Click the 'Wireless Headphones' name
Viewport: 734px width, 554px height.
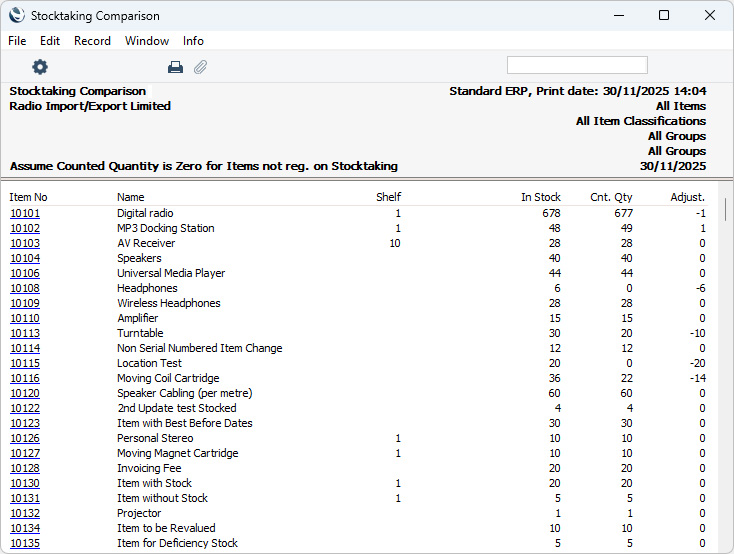point(169,303)
